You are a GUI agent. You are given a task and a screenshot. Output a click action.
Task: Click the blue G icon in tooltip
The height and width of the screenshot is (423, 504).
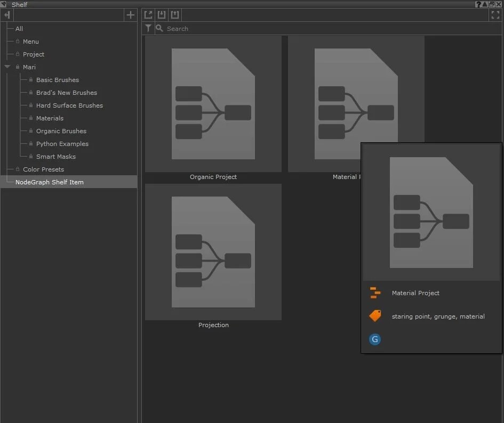click(x=375, y=339)
